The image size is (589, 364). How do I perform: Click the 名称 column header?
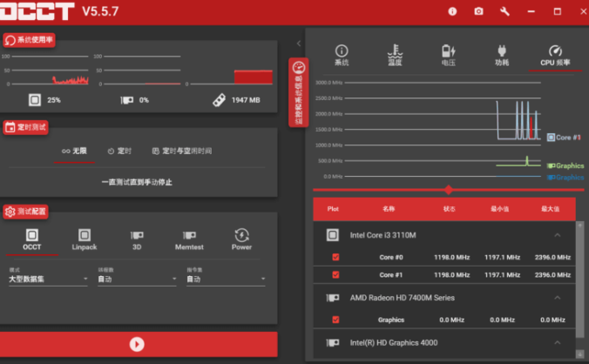click(x=389, y=209)
